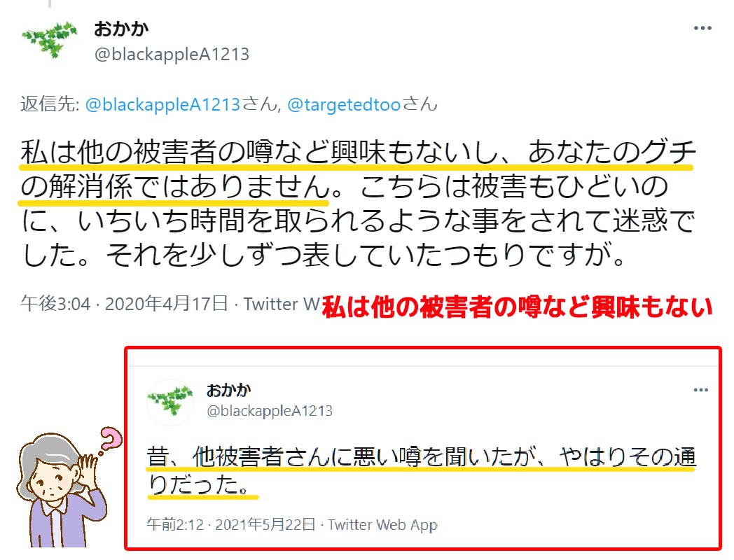Click the ivy-leaf avatar of the top tweet

point(50,40)
